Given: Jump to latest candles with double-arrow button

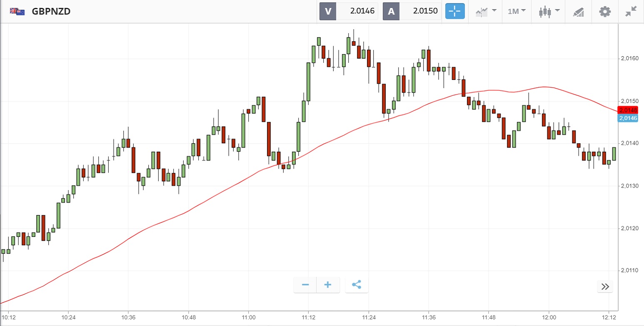Looking at the screenshot, I should [605, 286].
